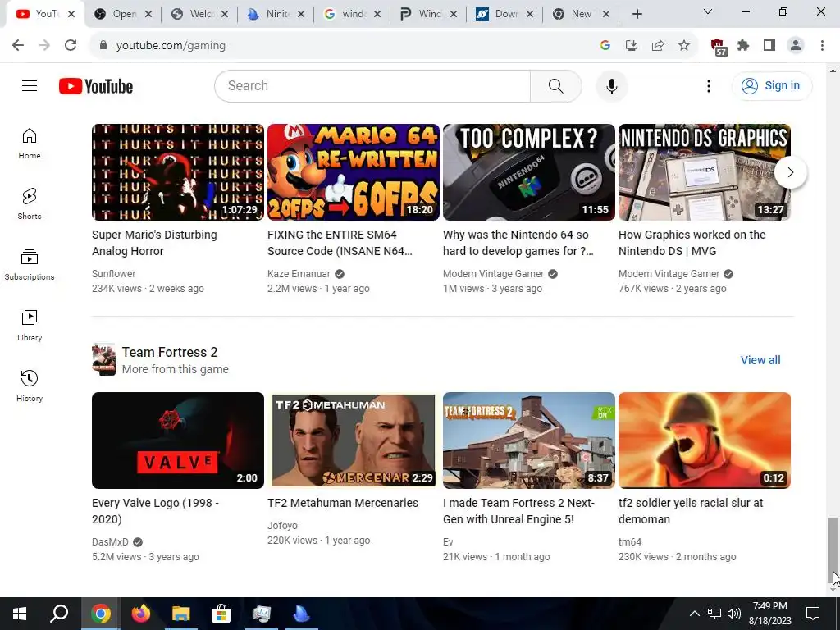Toggle the browser side panel
Screen dimensions: 840x630
[769, 46]
